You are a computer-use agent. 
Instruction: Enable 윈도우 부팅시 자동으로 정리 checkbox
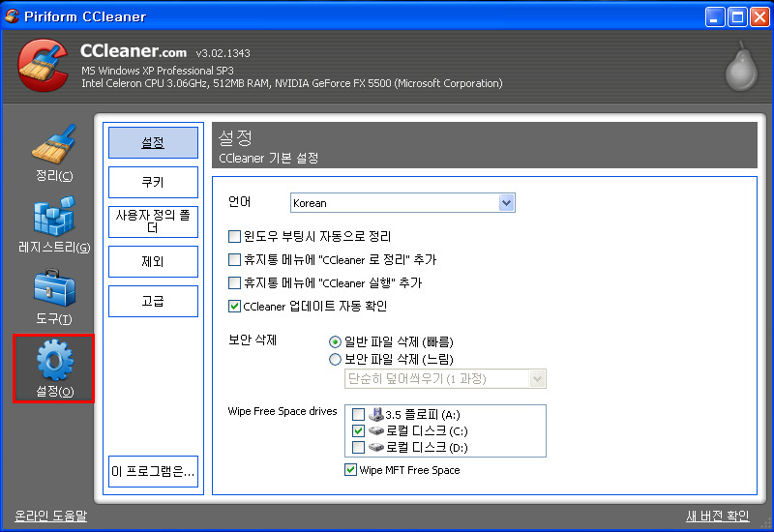point(234,236)
